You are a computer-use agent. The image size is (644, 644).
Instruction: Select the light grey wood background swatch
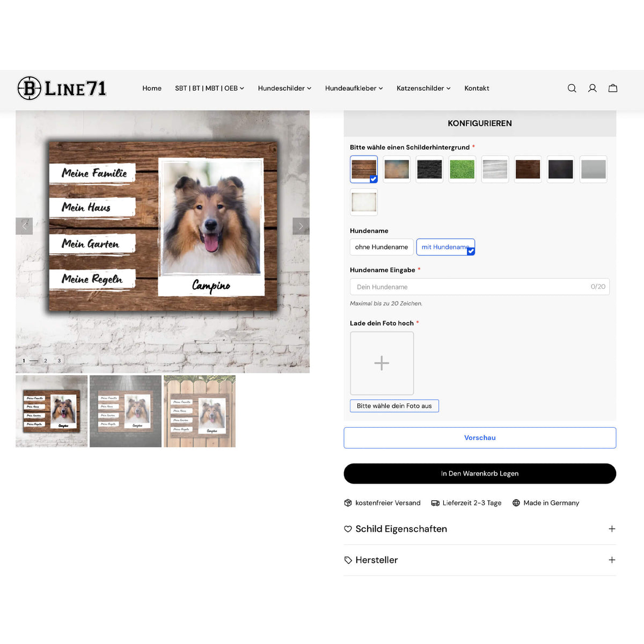click(x=495, y=170)
